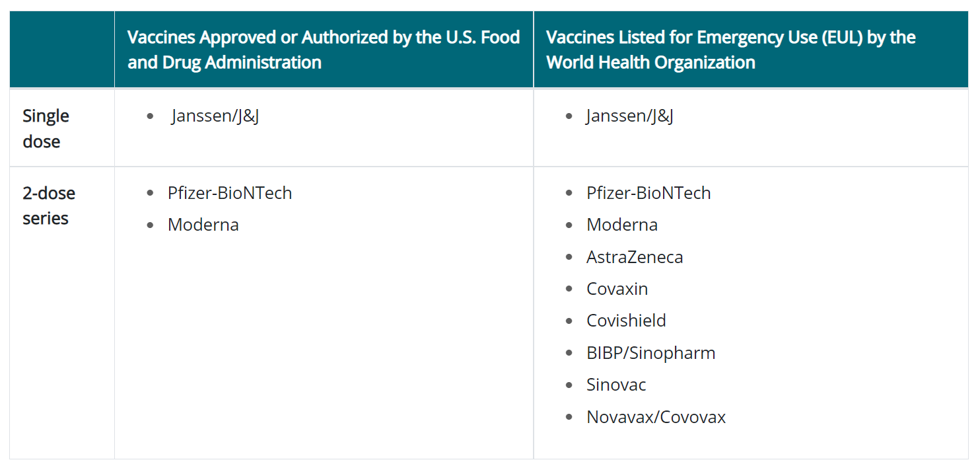The image size is (980, 468).
Task: Click the bullet beside Covaxin
Action: pyautogui.click(x=569, y=290)
